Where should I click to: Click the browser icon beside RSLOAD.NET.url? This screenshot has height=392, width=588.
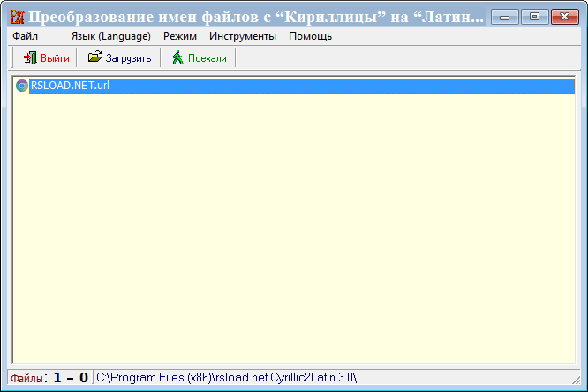(x=22, y=86)
